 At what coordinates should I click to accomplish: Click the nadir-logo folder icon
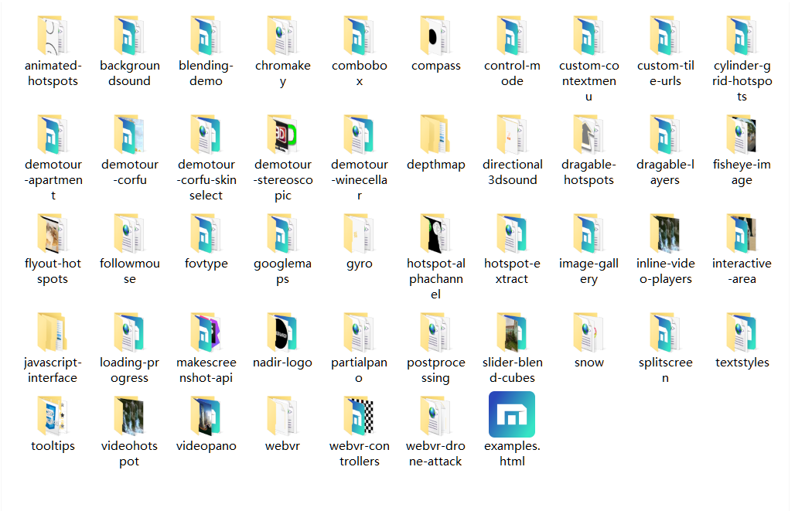(283, 332)
